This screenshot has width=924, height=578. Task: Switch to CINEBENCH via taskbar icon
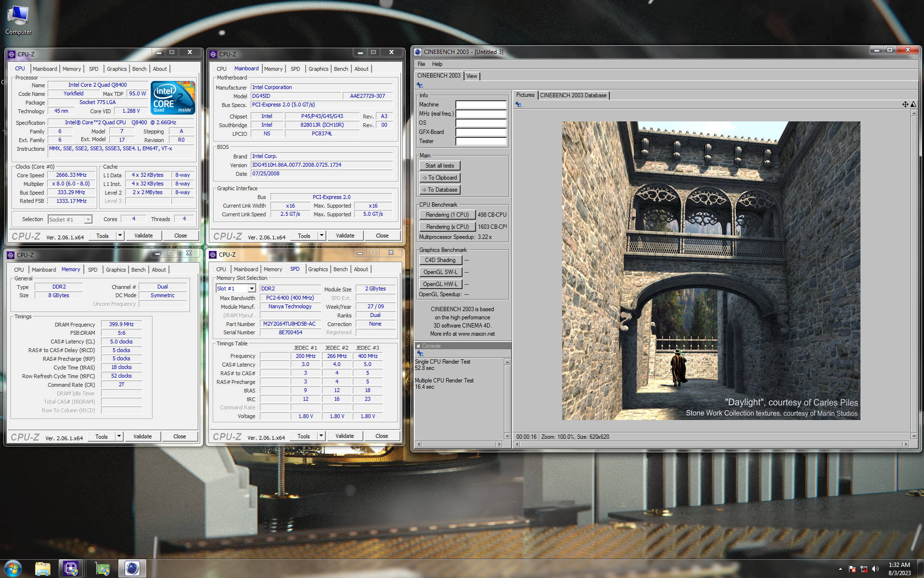pyautogui.click(x=132, y=569)
